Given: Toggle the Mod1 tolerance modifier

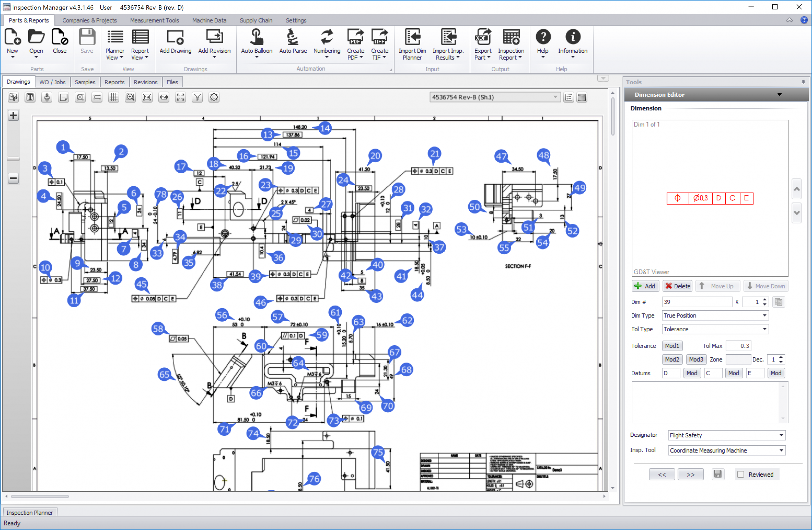Looking at the screenshot, I should click(x=672, y=346).
